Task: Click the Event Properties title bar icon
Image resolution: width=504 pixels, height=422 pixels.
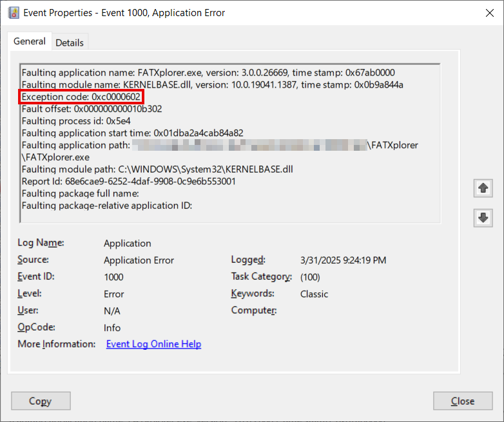Action: click(x=14, y=13)
